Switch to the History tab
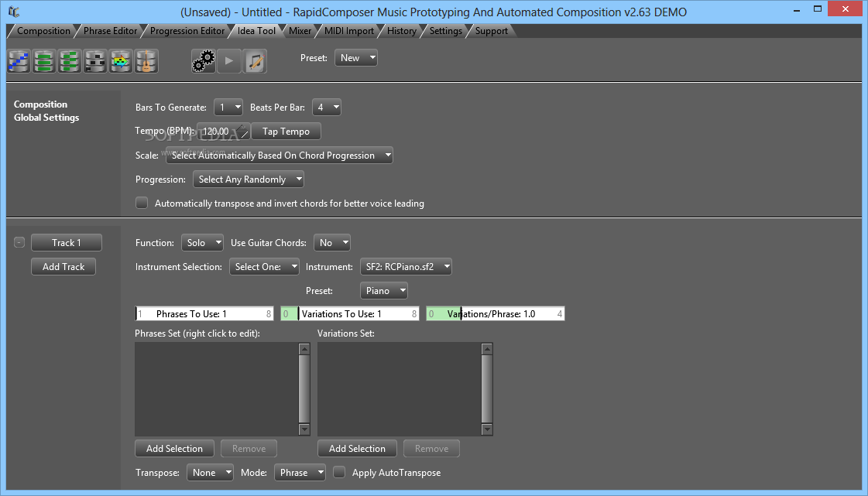 click(401, 31)
